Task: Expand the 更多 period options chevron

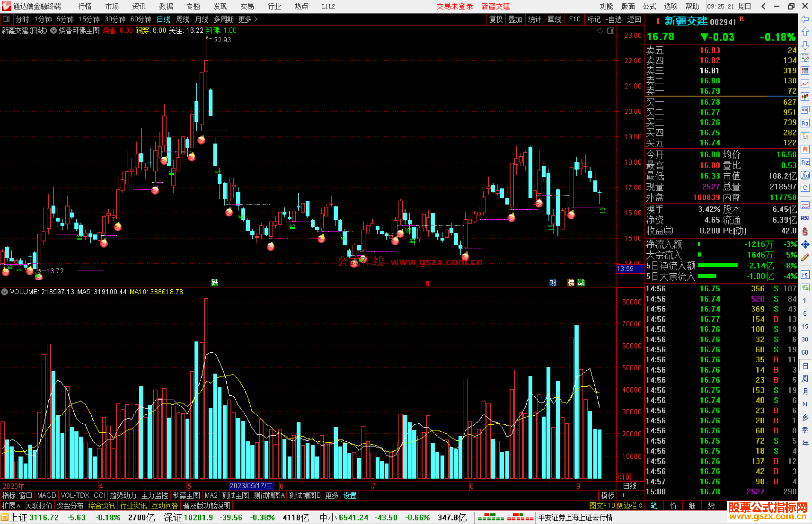Action: 256,19
